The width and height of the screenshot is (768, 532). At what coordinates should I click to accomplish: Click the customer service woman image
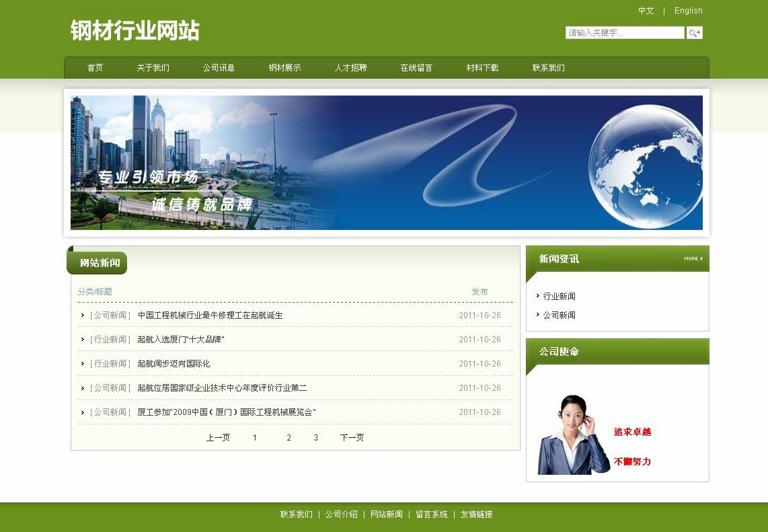[573, 435]
